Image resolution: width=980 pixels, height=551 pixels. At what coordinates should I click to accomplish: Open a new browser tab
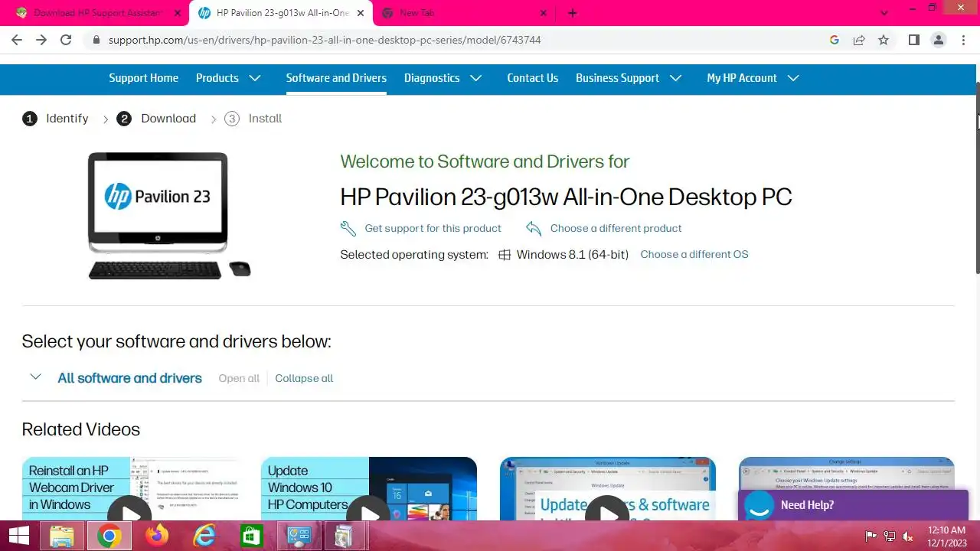pyautogui.click(x=573, y=13)
